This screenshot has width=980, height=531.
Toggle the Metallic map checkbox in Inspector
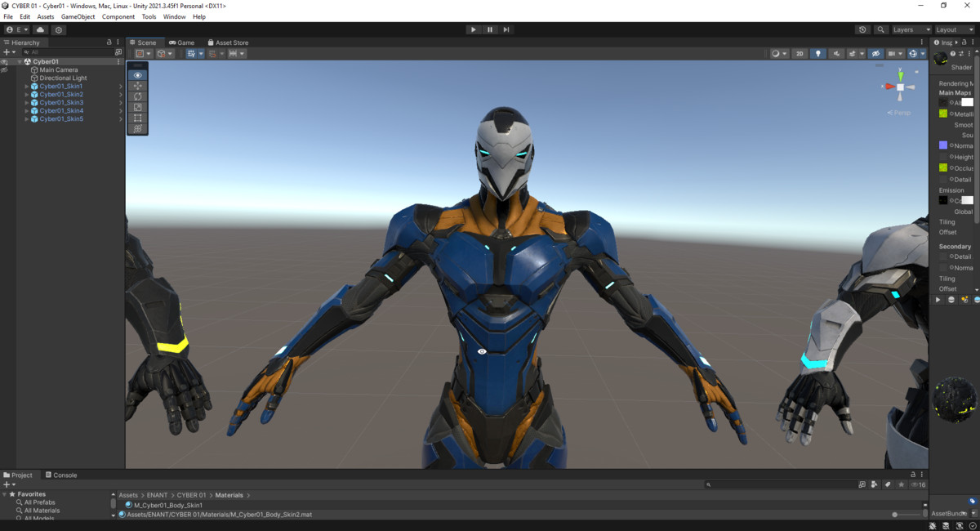coord(951,114)
